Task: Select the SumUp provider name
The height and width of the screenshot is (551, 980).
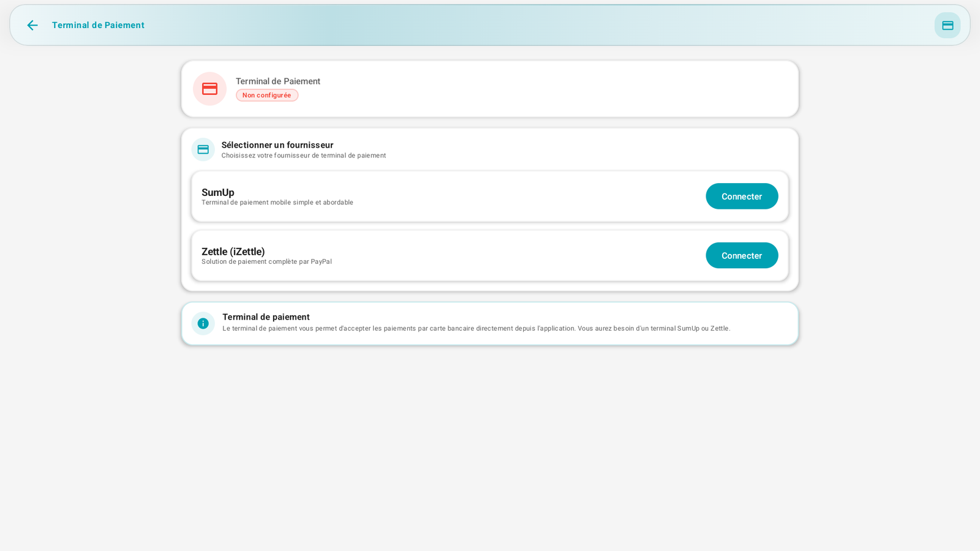Action: 218,192
